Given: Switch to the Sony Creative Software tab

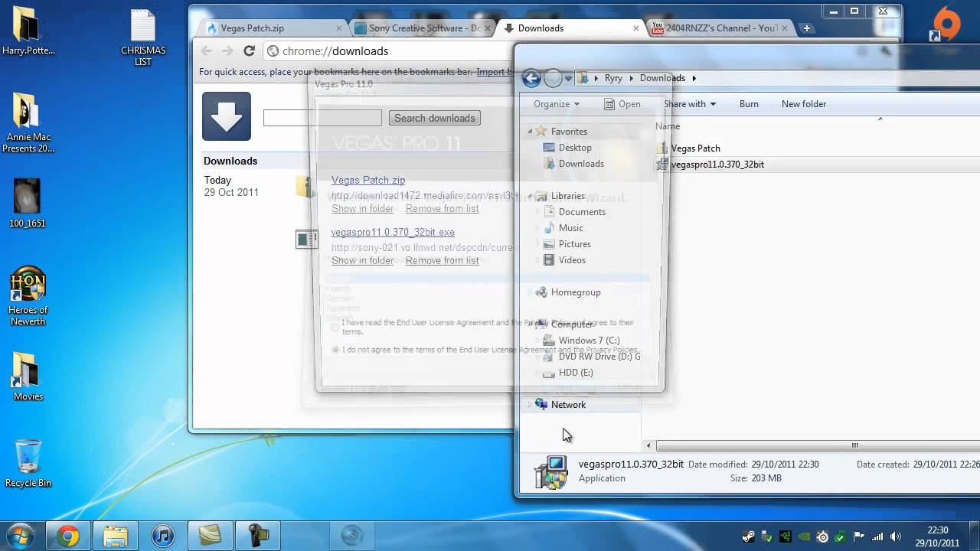Looking at the screenshot, I should pos(423,28).
